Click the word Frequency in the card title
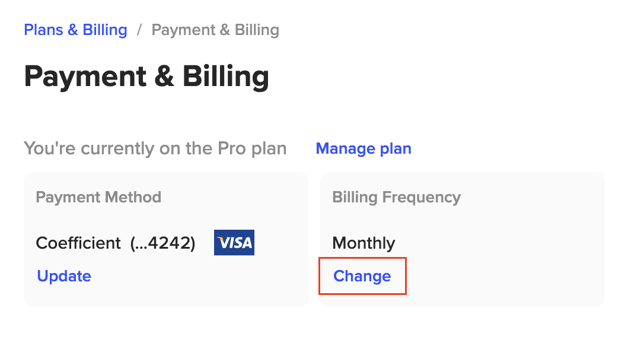 [x=422, y=197]
